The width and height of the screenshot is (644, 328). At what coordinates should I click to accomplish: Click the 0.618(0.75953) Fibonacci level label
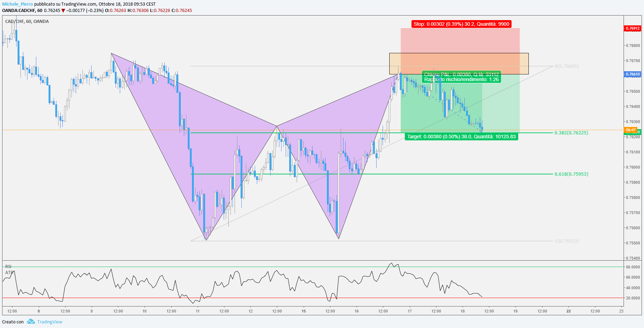point(571,174)
